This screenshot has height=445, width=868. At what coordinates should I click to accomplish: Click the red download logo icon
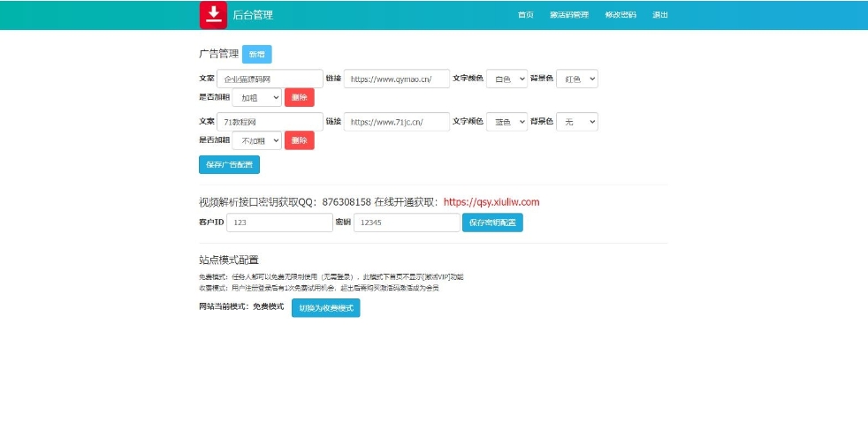tap(213, 15)
